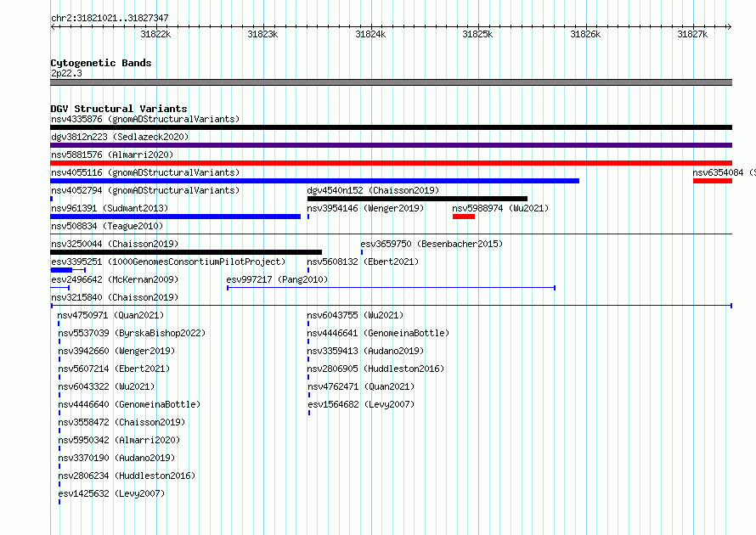Click the red nsv6354084 variant bar

click(713, 181)
